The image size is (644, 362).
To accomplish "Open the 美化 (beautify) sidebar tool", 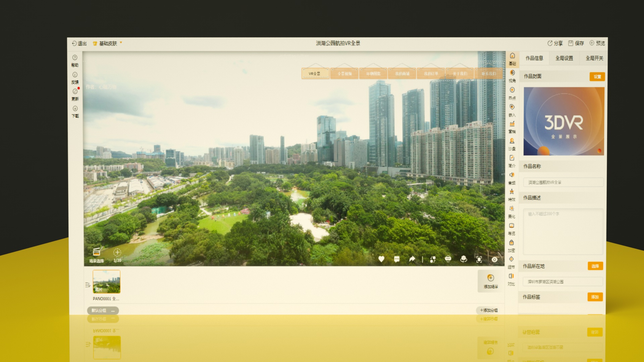I will tap(512, 212).
